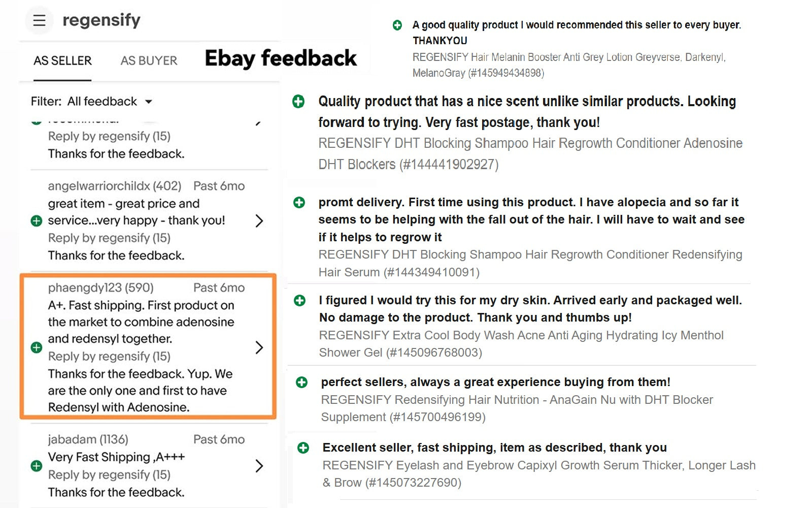Click positive icon beside angelwarriorchildx feedback
The image size is (812, 508).
(37, 221)
